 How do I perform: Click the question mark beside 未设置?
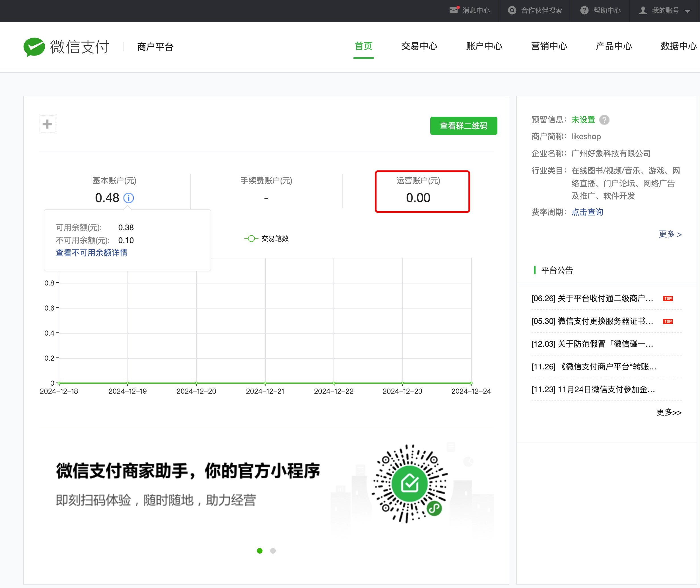pos(604,120)
